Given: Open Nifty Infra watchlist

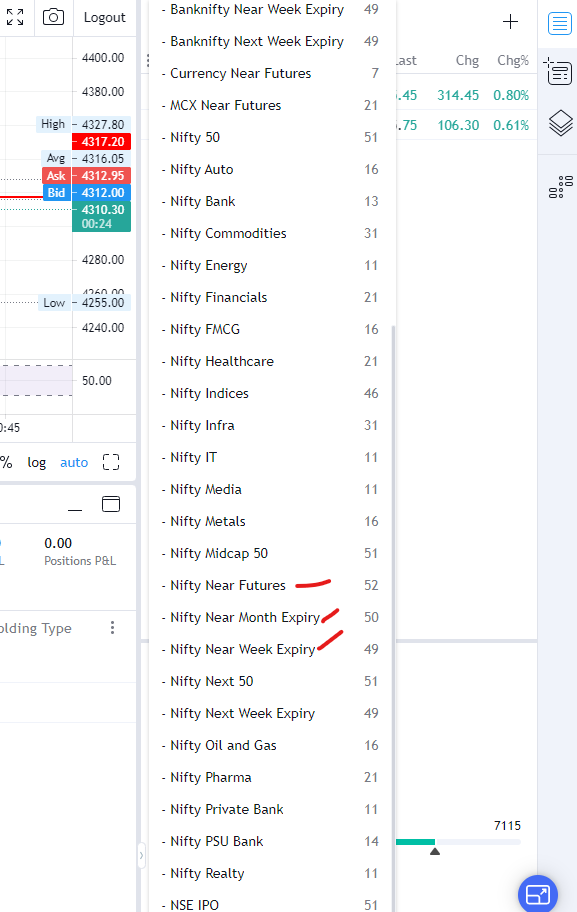Looking at the screenshot, I should (271, 425).
